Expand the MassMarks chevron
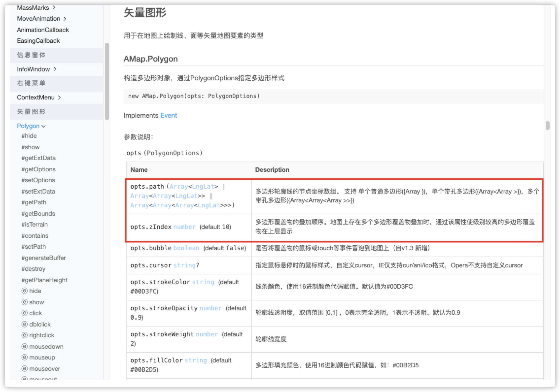Image resolution: width=560 pixels, height=392 pixels. click(54, 8)
